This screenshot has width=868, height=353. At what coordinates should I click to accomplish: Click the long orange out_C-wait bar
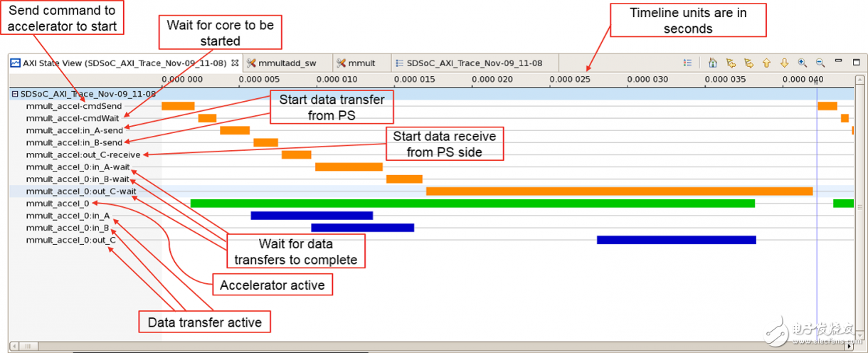tap(619, 191)
